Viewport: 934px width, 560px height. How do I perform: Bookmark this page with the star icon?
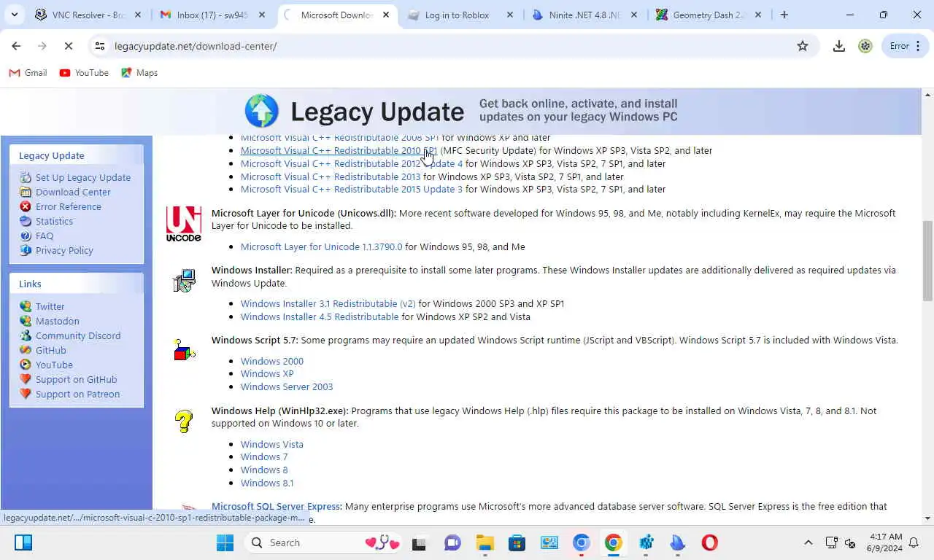(803, 46)
